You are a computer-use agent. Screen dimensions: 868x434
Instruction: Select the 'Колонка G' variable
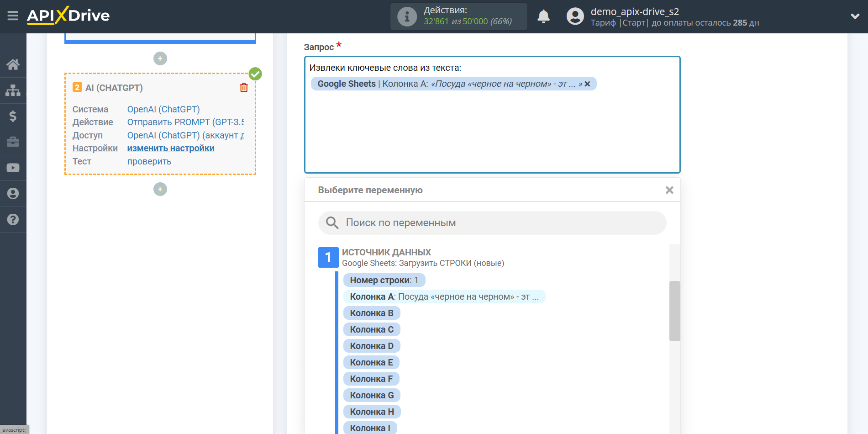(x=372, y=395)
